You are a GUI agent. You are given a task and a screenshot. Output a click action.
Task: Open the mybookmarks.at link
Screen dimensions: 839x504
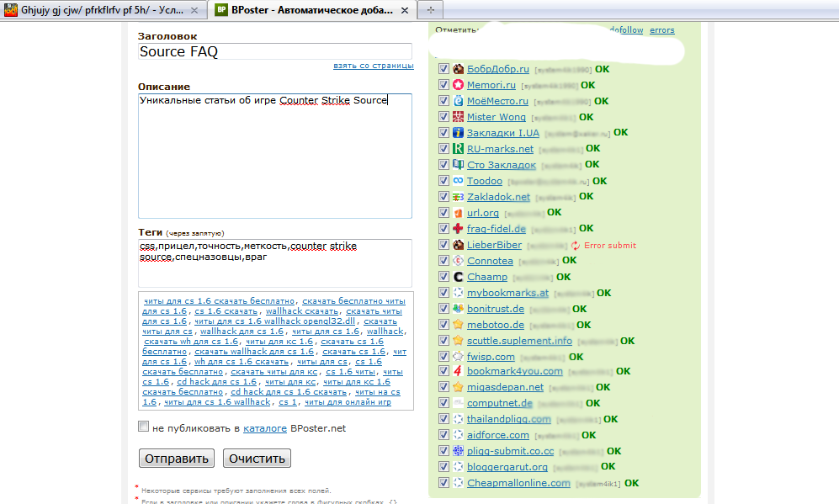pos(507,293)
